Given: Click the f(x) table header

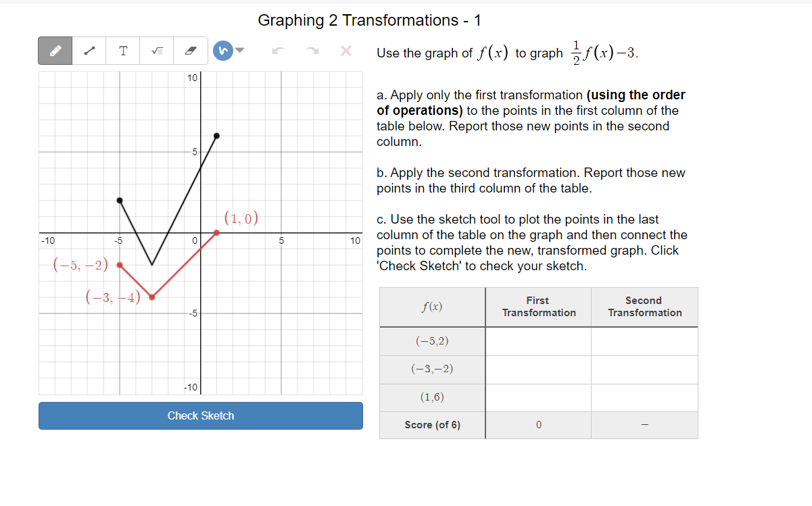Looking at the screenshot, I should pyautogui.click(x=432, y=307).
